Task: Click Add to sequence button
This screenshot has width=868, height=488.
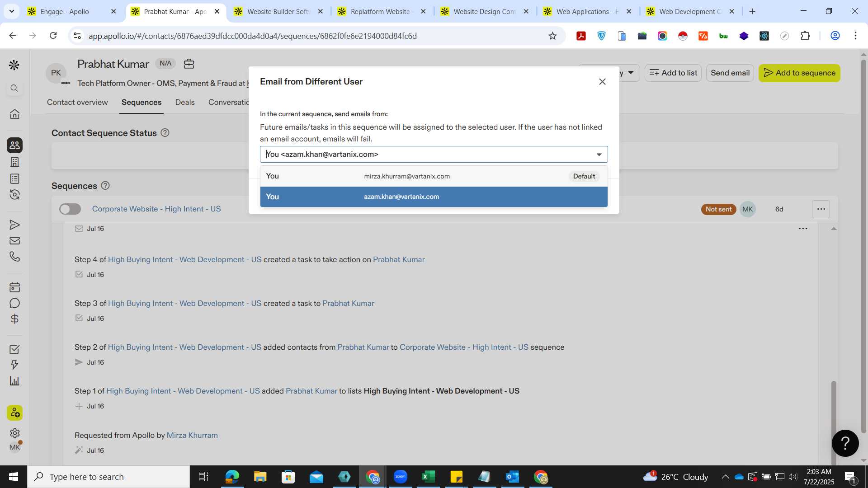Action: 799,73
